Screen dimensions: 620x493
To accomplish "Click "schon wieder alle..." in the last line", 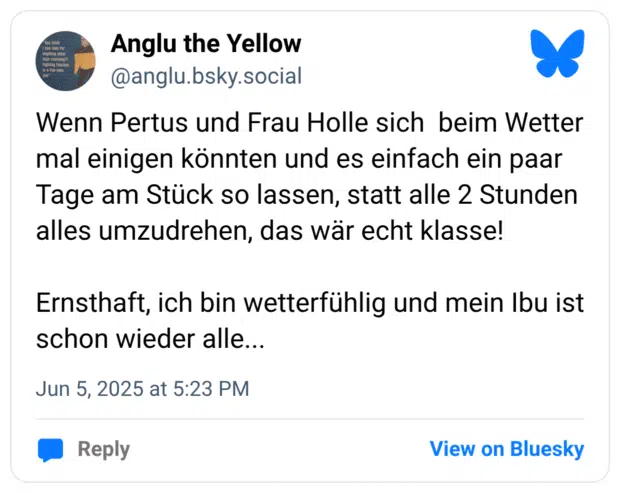I will click(x=150, y=338).
